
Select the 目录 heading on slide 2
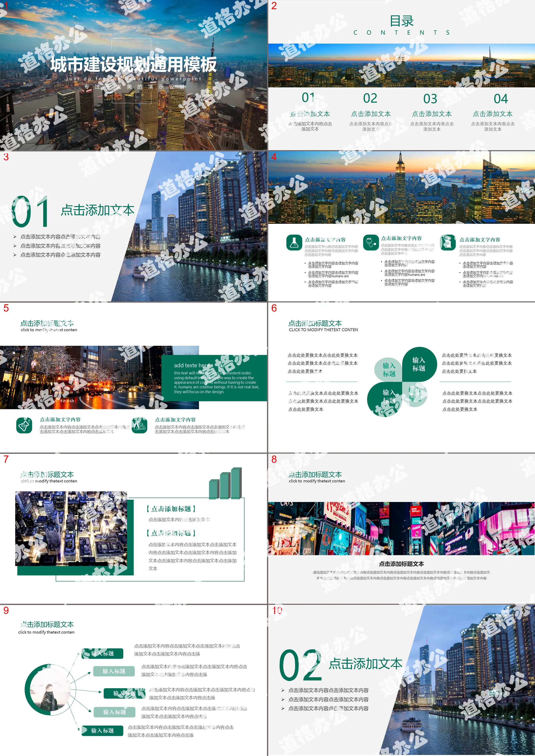click(x=402, y=21)
